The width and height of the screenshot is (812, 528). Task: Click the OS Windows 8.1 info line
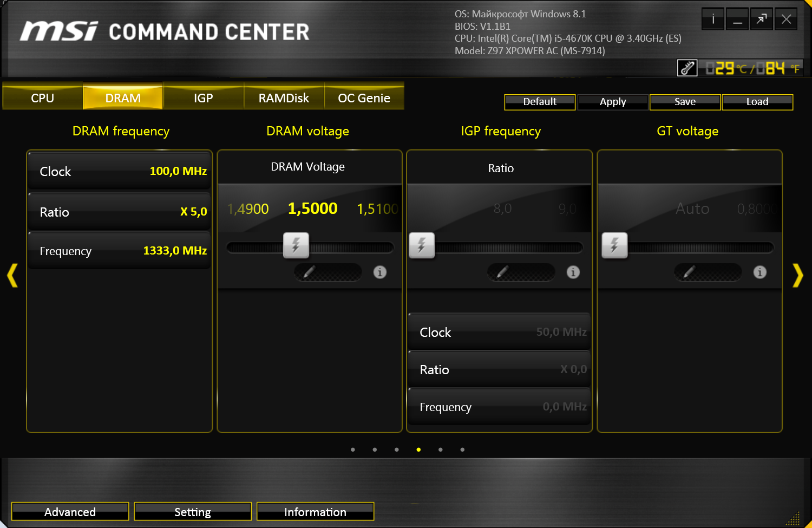[520, 14]
